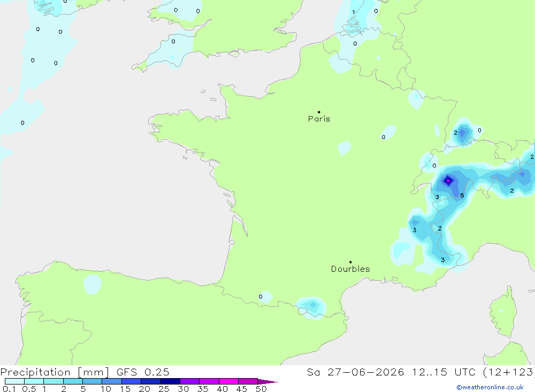Pick the 35–40 mm purple swatch

pos(209,381)
